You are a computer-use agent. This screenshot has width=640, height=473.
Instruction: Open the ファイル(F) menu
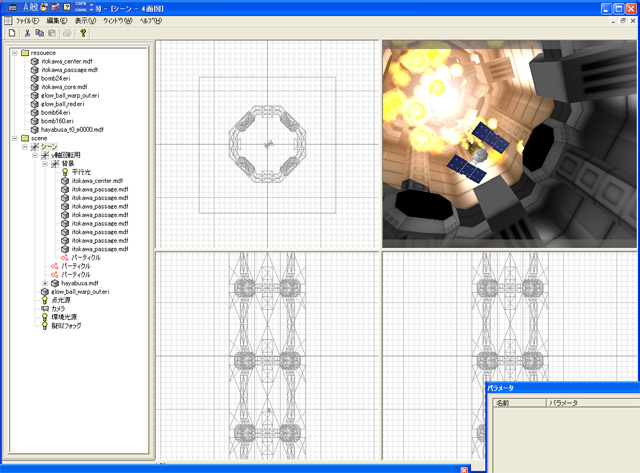click(x=27, y=20)
